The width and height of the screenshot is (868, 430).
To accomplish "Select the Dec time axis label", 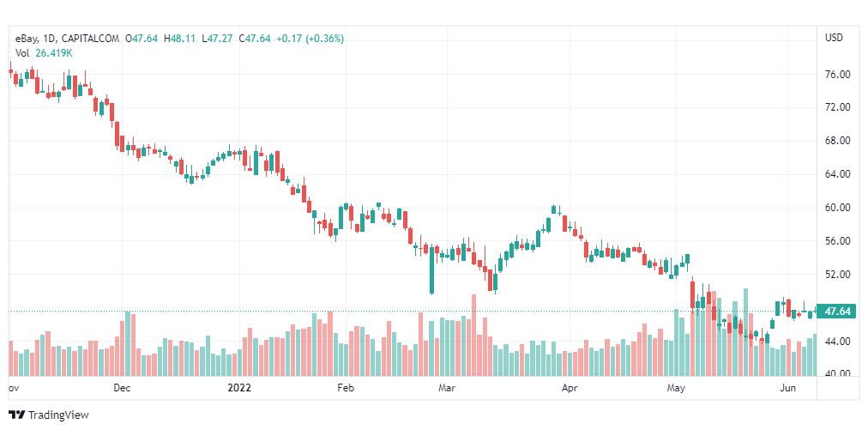I will tap(122, 388).
